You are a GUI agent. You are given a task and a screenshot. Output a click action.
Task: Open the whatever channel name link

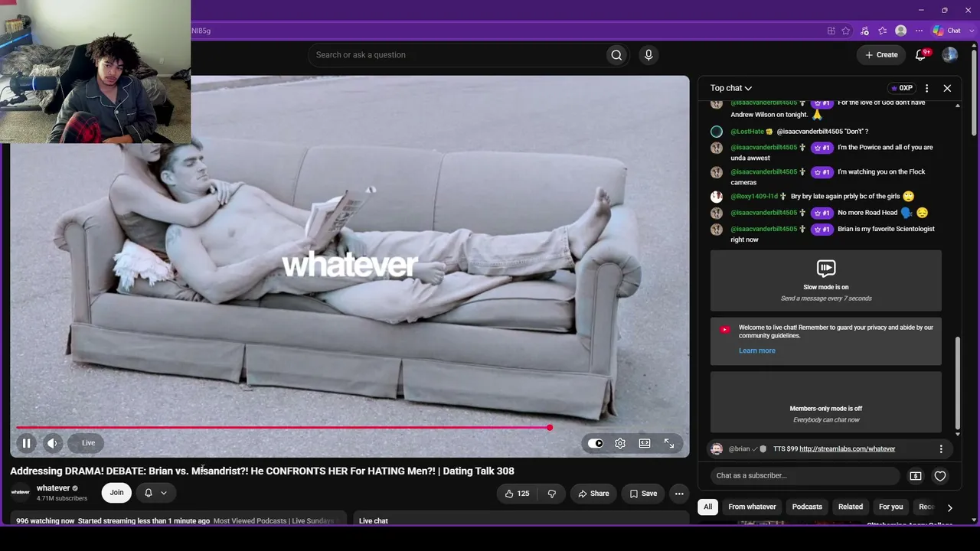click(54, 488)
